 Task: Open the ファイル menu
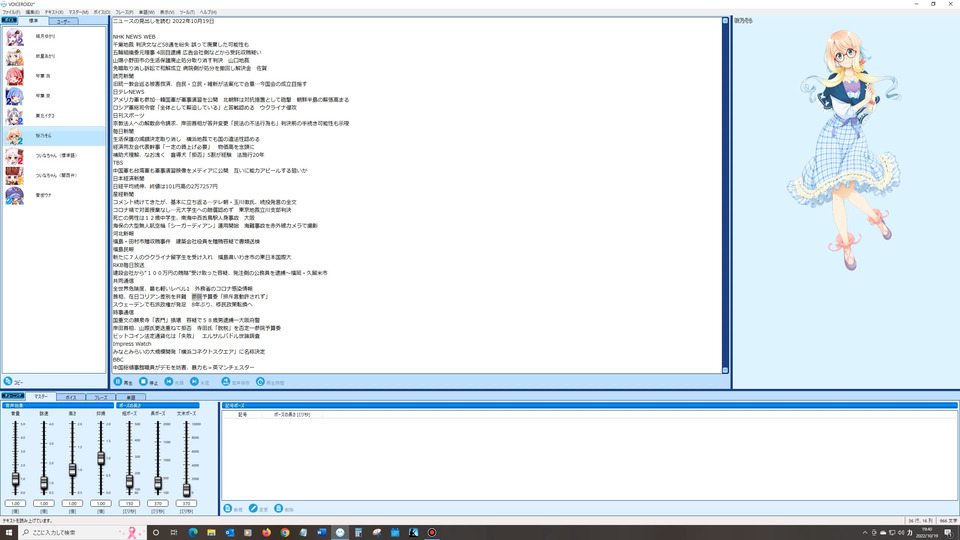tap(11, 12)
